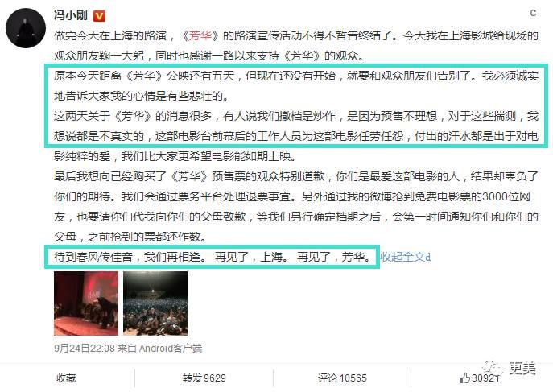553x392 pixels.
Task: Open the audience crowd photo thumbnail
Action: pos(155,303)
